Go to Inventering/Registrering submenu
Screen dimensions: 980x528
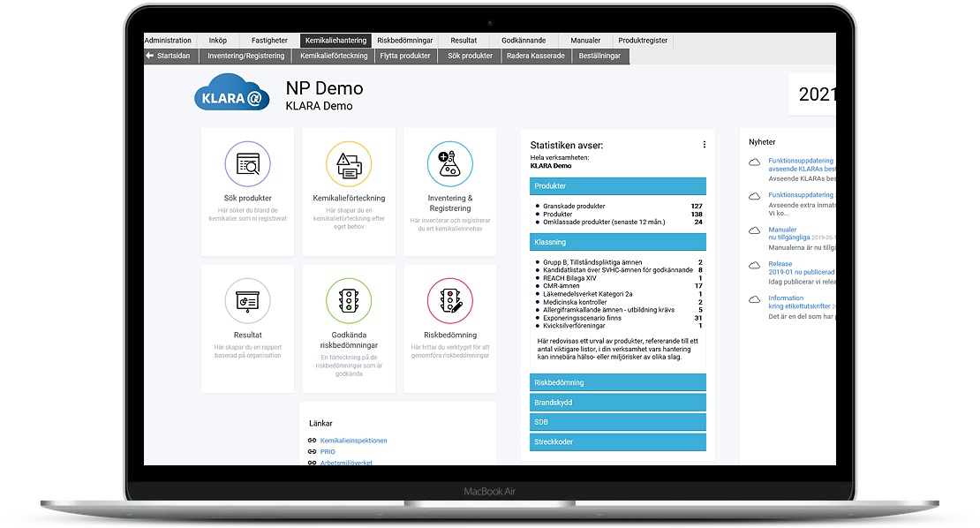coord(246,57)
